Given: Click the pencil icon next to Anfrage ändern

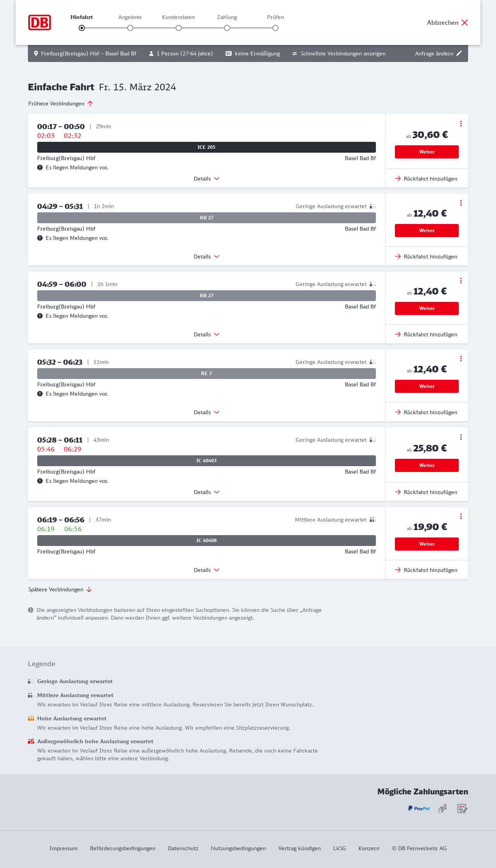Looking at the screenshot, I should click(x=459, y=53).
